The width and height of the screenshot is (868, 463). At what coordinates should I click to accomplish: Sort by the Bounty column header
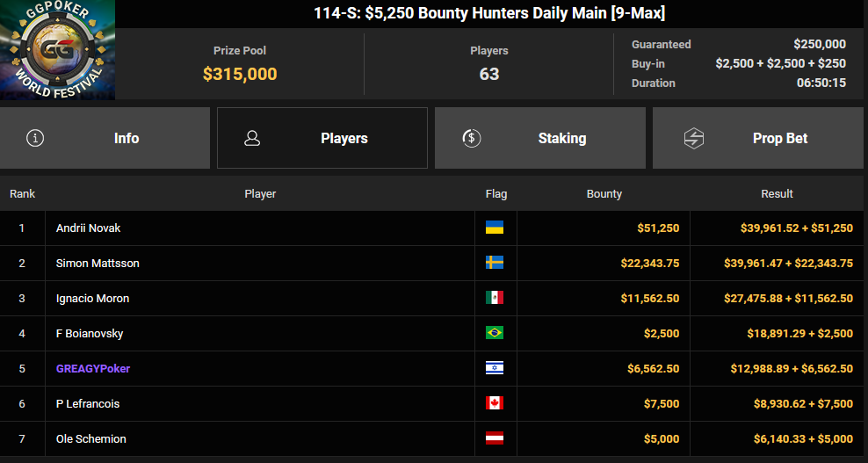click(x=604, y=194)
